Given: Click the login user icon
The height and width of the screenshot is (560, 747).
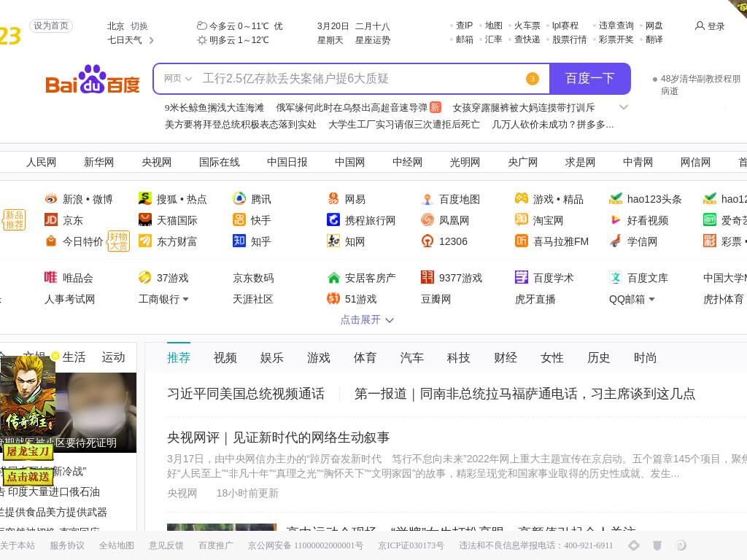Looking at the screenshot, I should tap(700, 26).
